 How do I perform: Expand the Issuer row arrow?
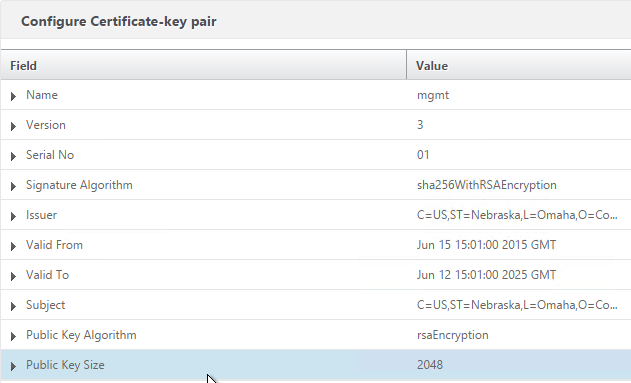point(13,216)
